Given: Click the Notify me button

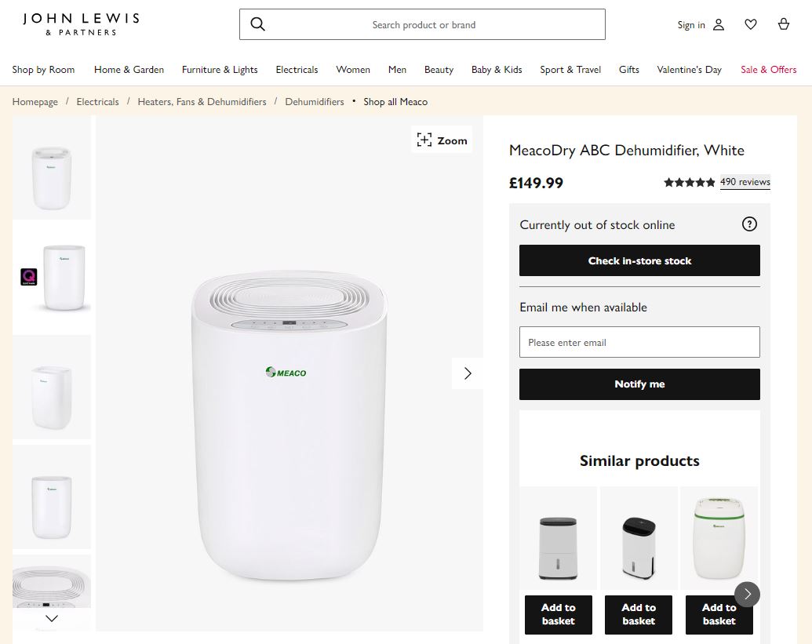Looking at the screenshot, I should point(639,384).
